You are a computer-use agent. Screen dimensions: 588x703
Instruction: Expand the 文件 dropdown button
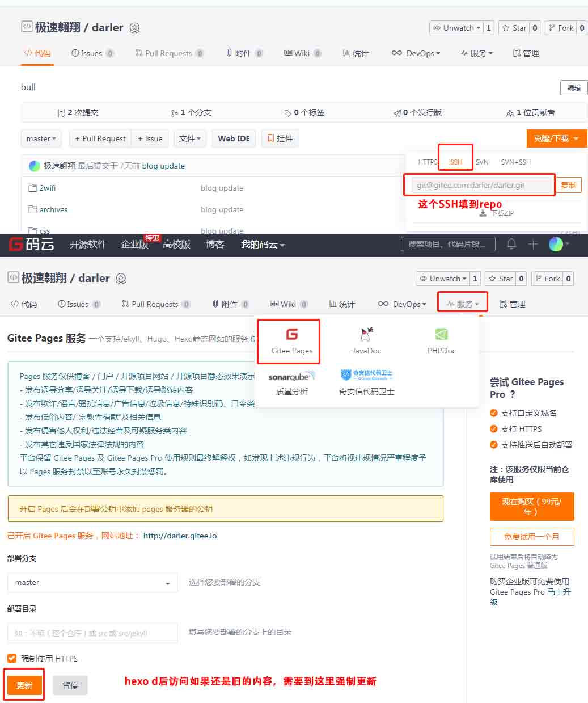click(190, 138)
